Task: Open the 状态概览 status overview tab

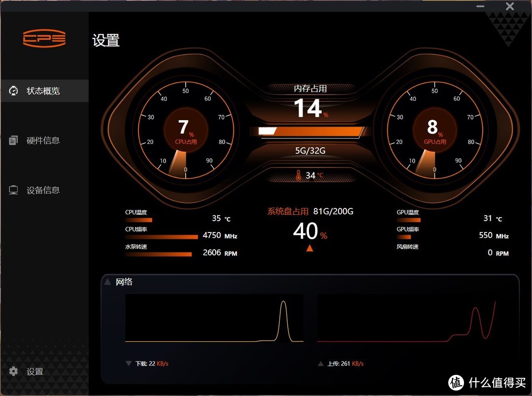Action: tap(44, 91)
